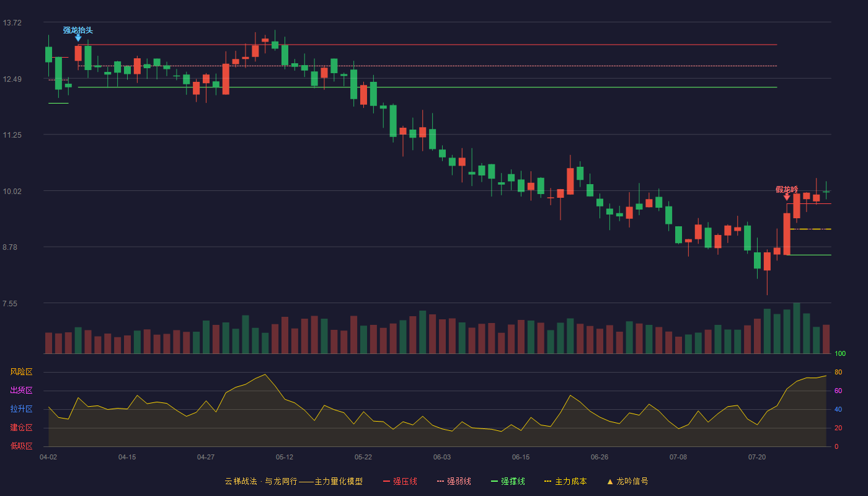Click the 80 indicator scale value
868x496 pixels.
838,372
